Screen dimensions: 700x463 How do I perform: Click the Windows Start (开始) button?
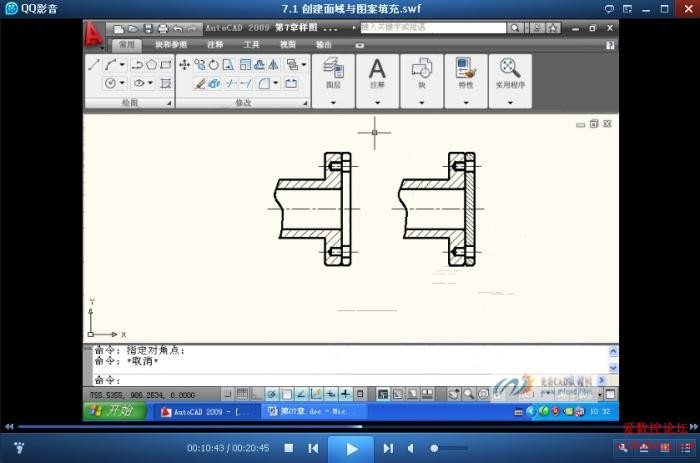click(x=113, y=411)
